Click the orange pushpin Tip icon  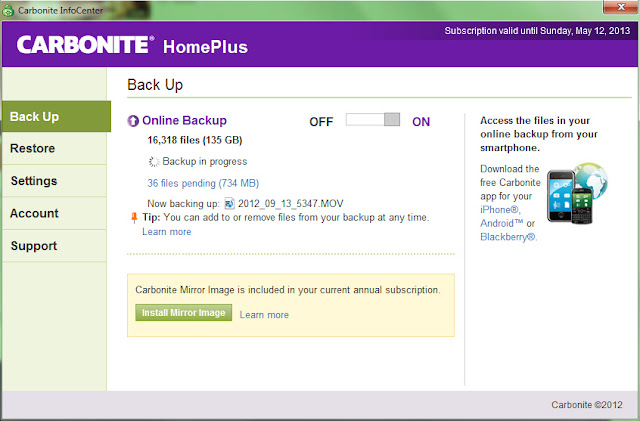134,218
